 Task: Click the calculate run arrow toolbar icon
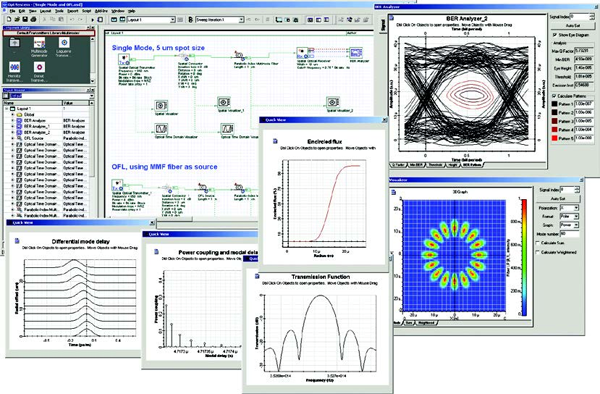click(x=93, y=20)
